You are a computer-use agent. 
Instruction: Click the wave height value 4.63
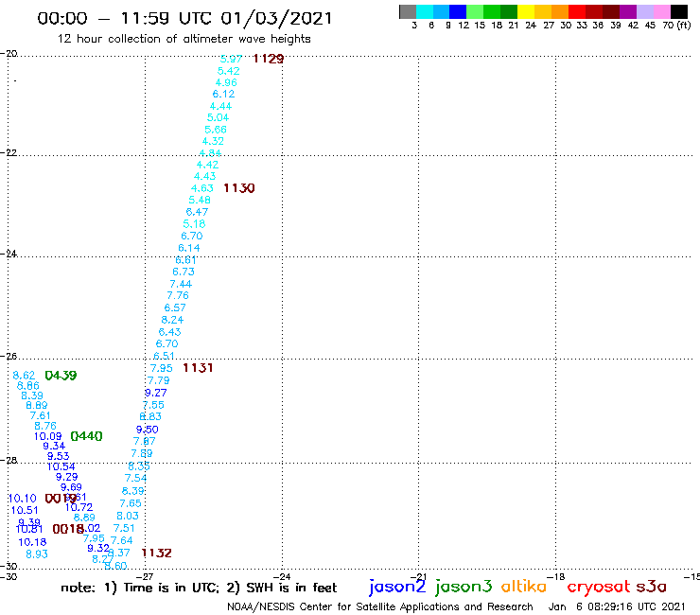(202, 188)
